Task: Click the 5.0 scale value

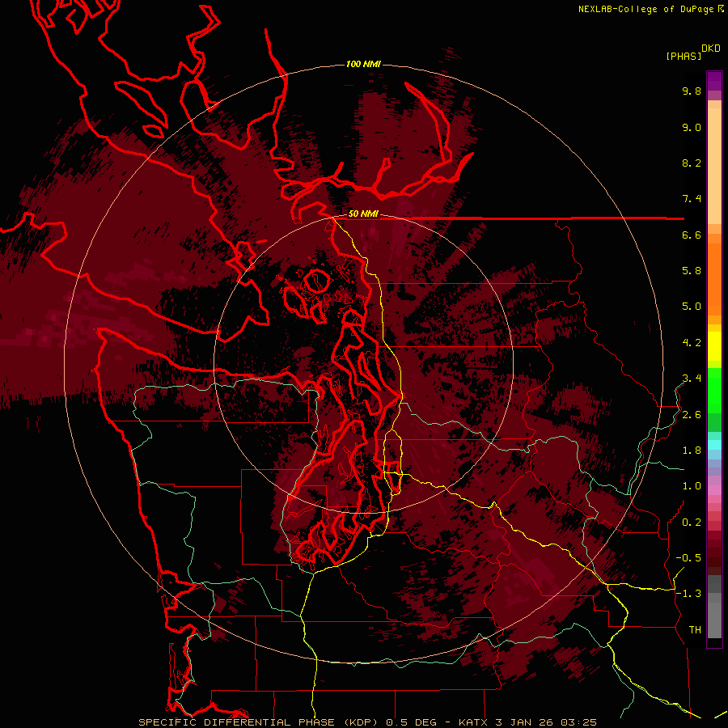Action: click(692, 307)
